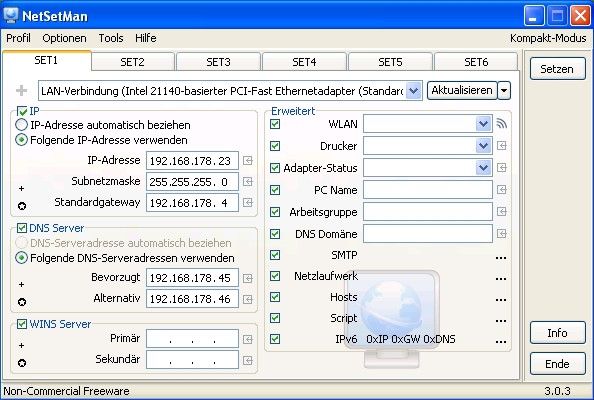Toggle the IPv6 checkbox
The height and width of the screenshot is (400, 594).
click(x=275, y=339)
